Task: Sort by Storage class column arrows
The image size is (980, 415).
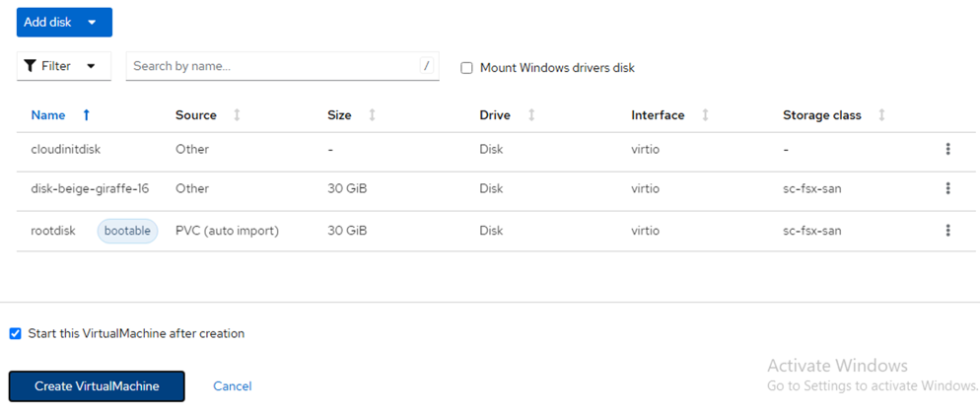Action: 881,115
